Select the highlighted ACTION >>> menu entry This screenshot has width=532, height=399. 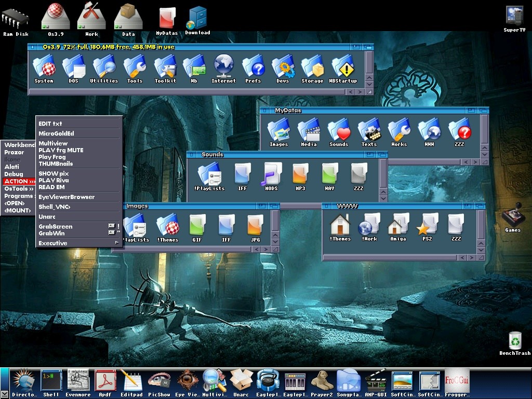(x=19, y=181)
